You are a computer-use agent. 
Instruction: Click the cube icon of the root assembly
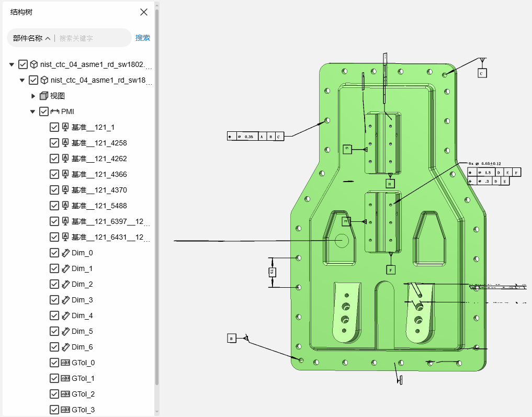coord(34,65)
